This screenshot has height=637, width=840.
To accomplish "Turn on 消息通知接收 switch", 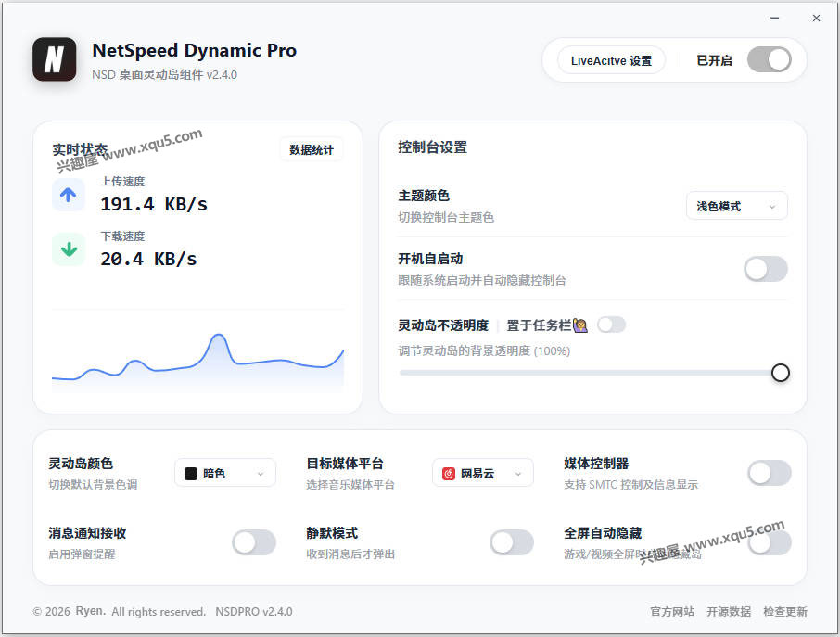I will click(254, 542).
